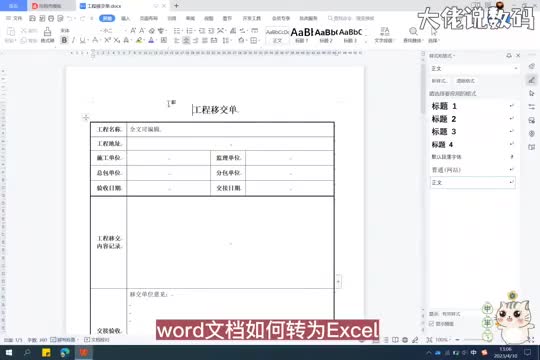
Task: Click the 工程名称 table cell
Action: pos(109,130)
